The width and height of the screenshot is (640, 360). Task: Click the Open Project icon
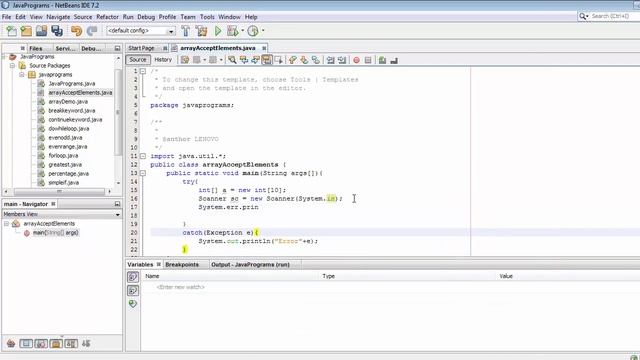(41, 31)
